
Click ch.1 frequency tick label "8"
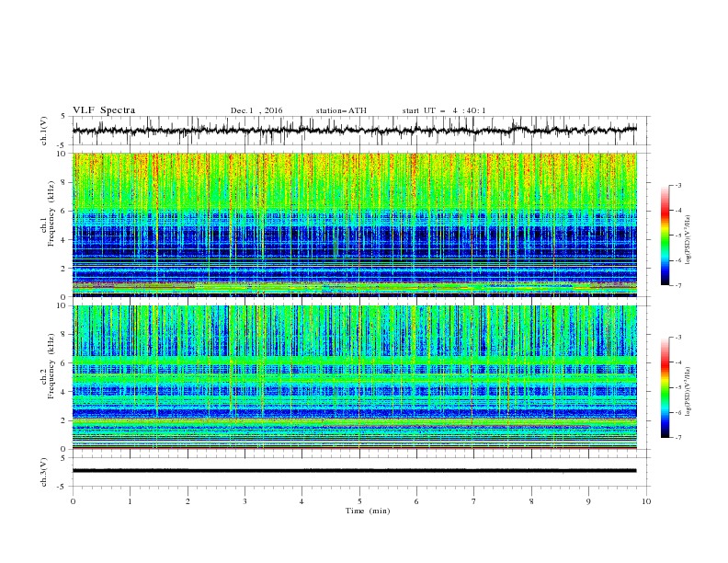click(x=63, y=182)
